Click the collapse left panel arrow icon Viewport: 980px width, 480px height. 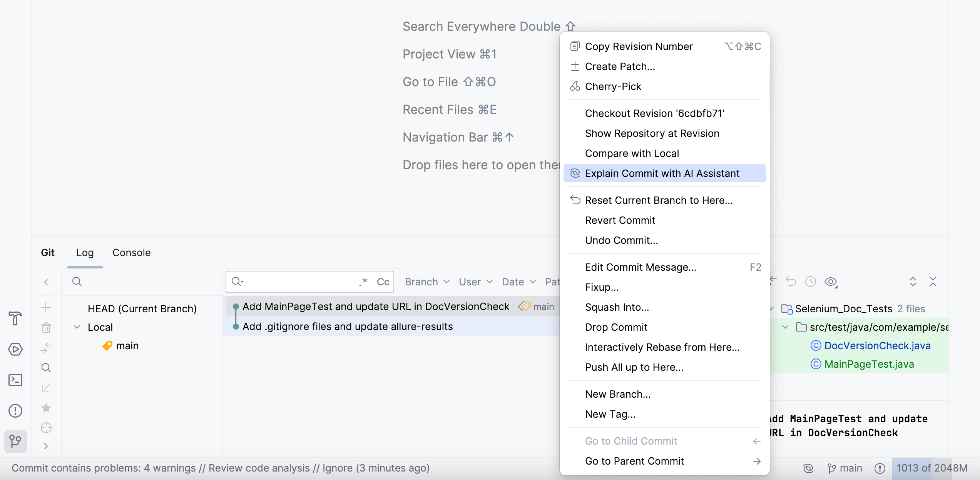[x=47, y=282]
